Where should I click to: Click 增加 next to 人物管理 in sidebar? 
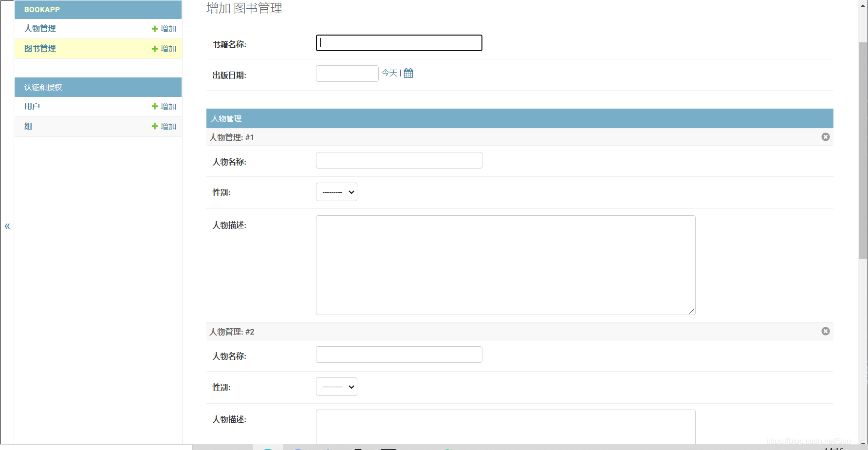pos(164,29)
